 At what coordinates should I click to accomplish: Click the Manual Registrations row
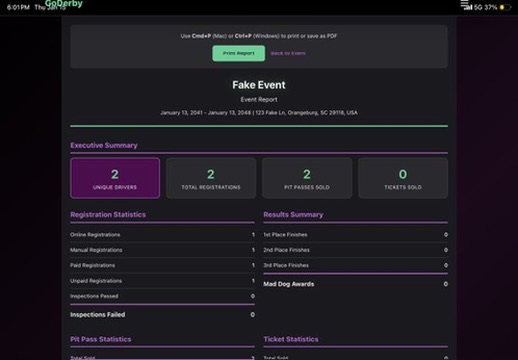(162, 250)
